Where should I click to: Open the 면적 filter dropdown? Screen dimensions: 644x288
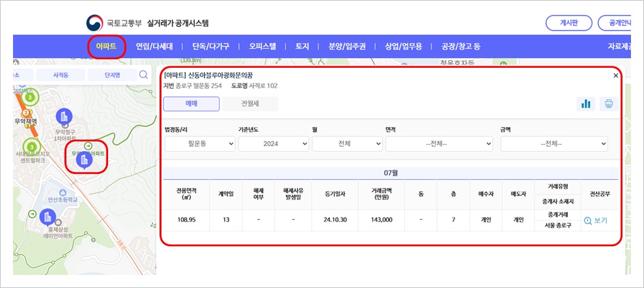point(439,143)
